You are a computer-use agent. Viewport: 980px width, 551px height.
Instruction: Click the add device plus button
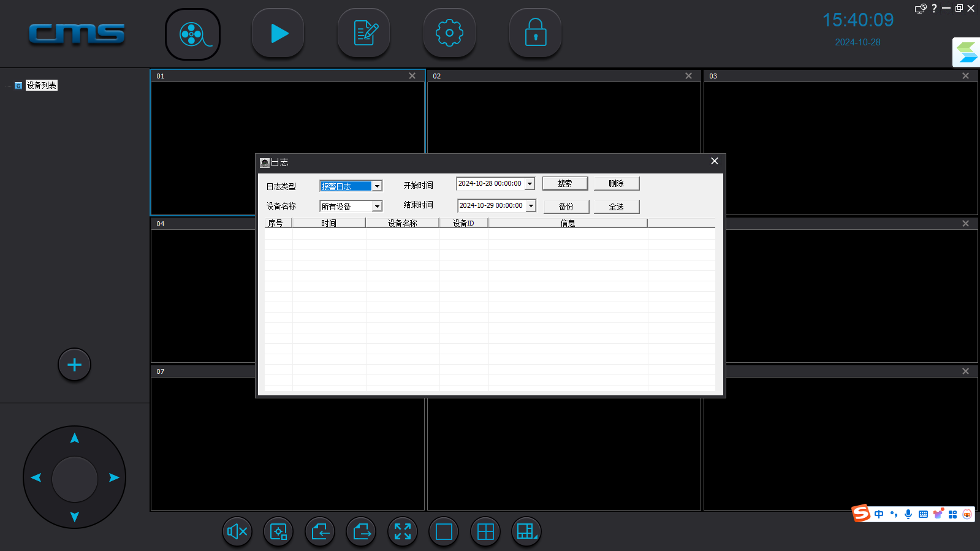pos(74,365)
